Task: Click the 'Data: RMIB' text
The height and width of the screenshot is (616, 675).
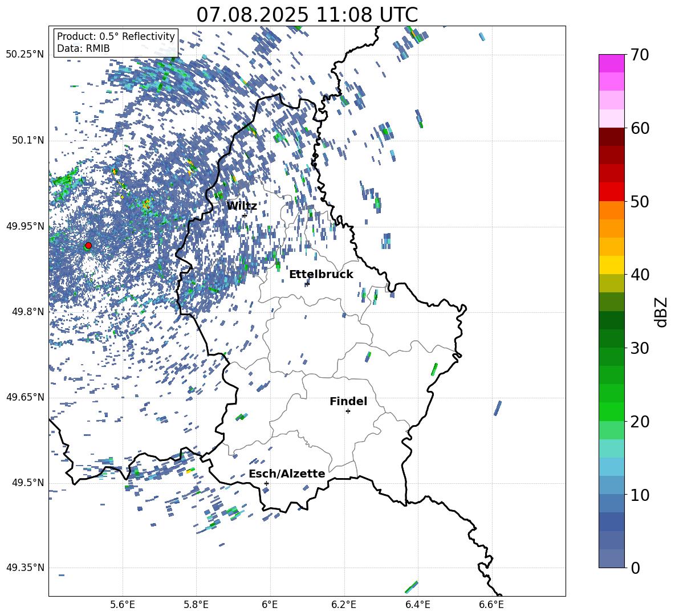Action: click(x=83, y=48)
